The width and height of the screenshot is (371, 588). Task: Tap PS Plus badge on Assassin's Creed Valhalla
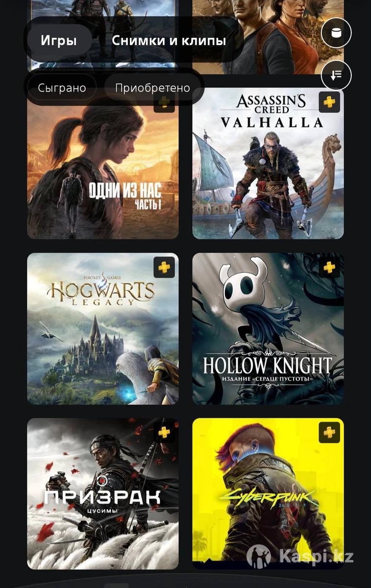click(329, 102)
